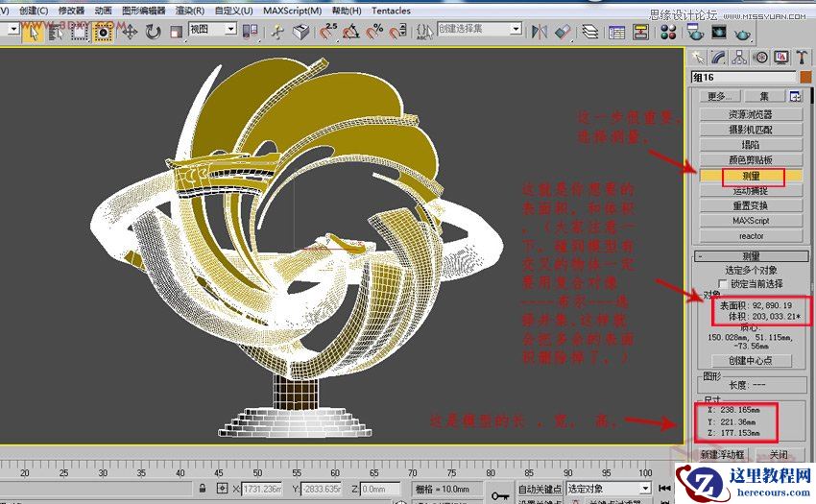Open Select by Name list tool

point(56,33)
